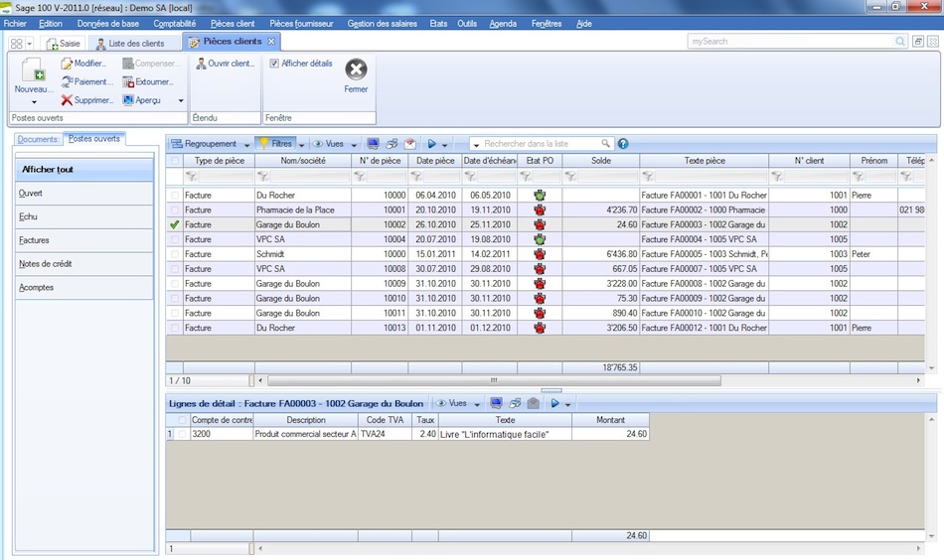Click the restore window icon beside mySearch
The width and height of the screenshot is (944, 560).
coord(918,42)
